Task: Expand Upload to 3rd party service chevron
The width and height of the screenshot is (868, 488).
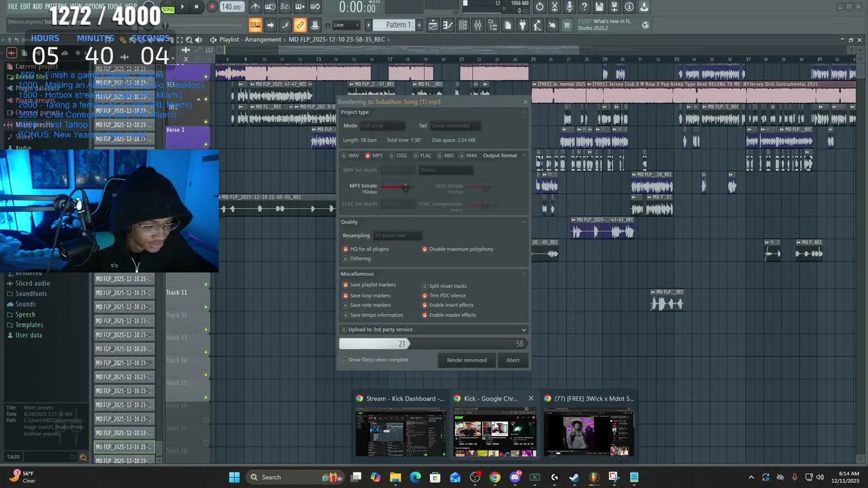Action: pyautogui.click(x=524, y=329)
